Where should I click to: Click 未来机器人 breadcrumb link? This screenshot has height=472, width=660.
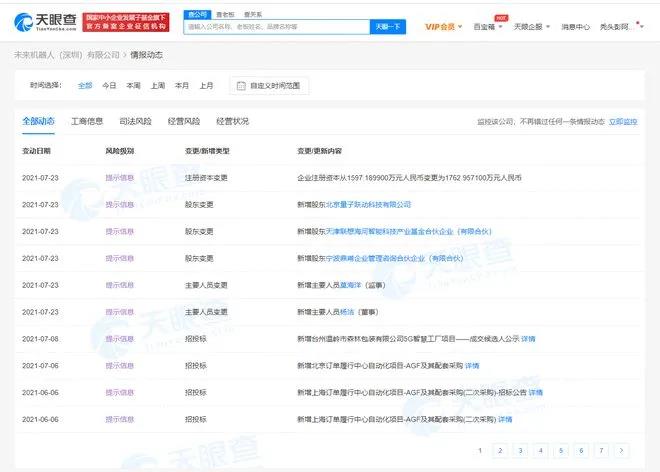point(65,56)
